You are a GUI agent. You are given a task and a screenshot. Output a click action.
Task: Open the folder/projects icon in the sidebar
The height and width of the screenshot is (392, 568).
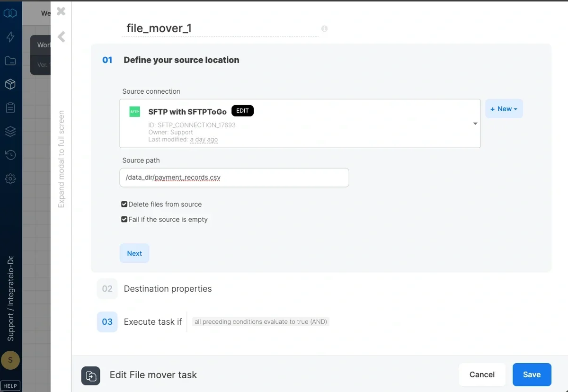click(x=10, y=61)
